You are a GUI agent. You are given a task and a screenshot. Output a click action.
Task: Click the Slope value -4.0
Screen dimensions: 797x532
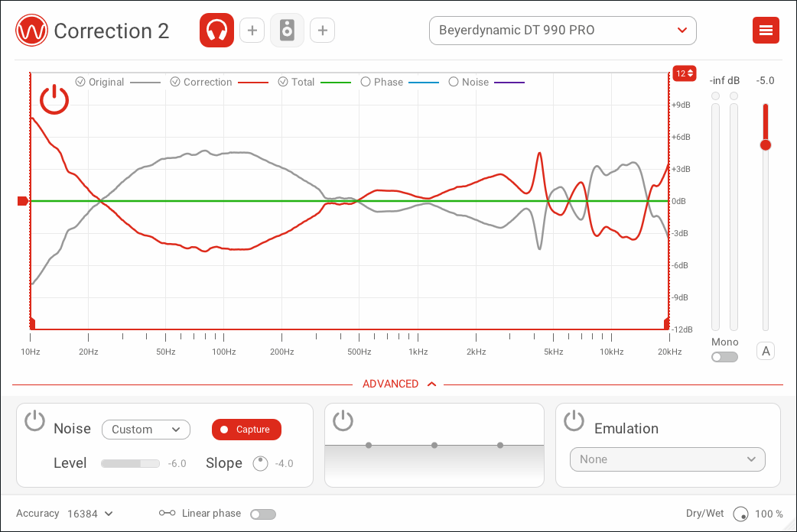tap(284, 463)
